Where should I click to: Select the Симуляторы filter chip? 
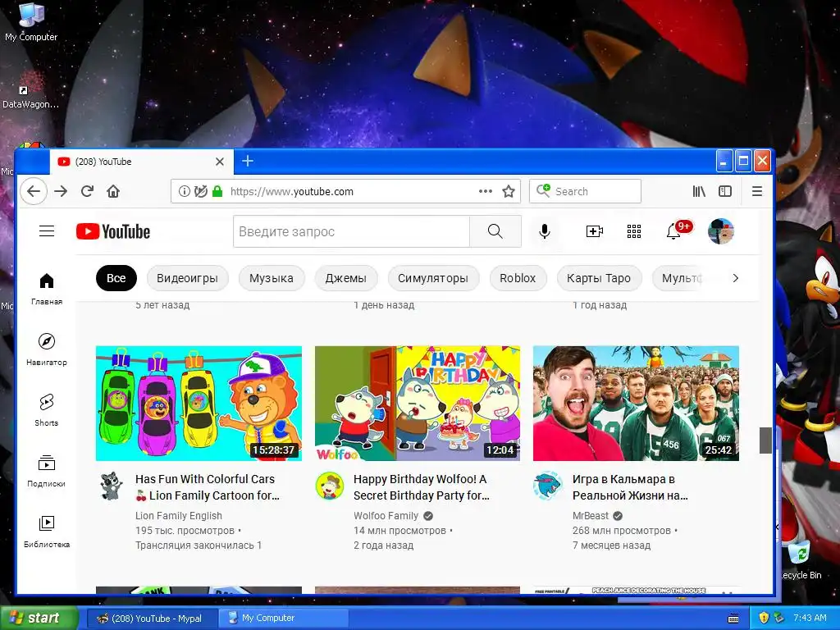[433, 278]
